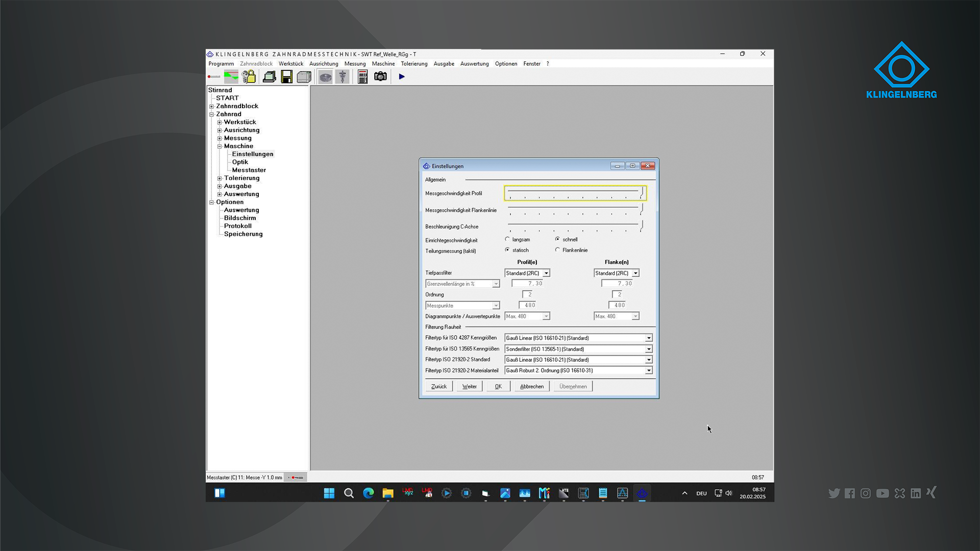Click the first LMD xyz taskbar icon
This screenshot has width=980, height=551.
pos(408,493)
